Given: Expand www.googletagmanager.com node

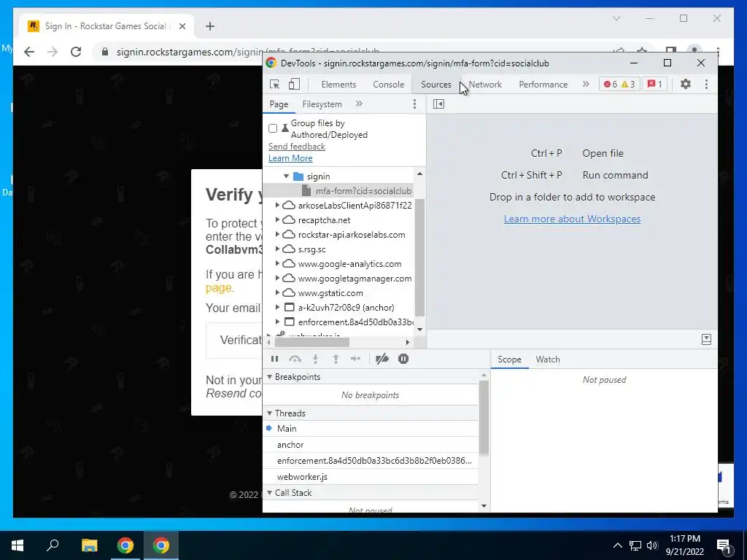Looking at the screenshot, I should pyautogui.click(x=277, y=279).
